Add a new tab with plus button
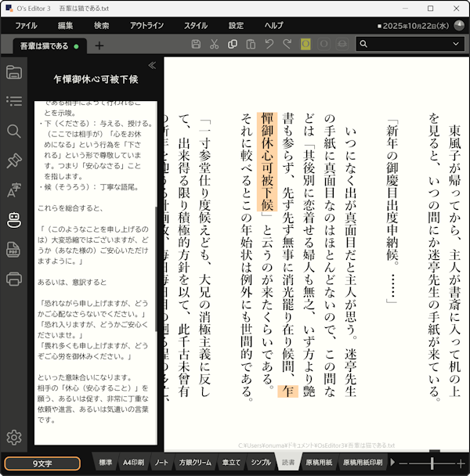Screen dimensions: 470x476 [x=99, y=45]
